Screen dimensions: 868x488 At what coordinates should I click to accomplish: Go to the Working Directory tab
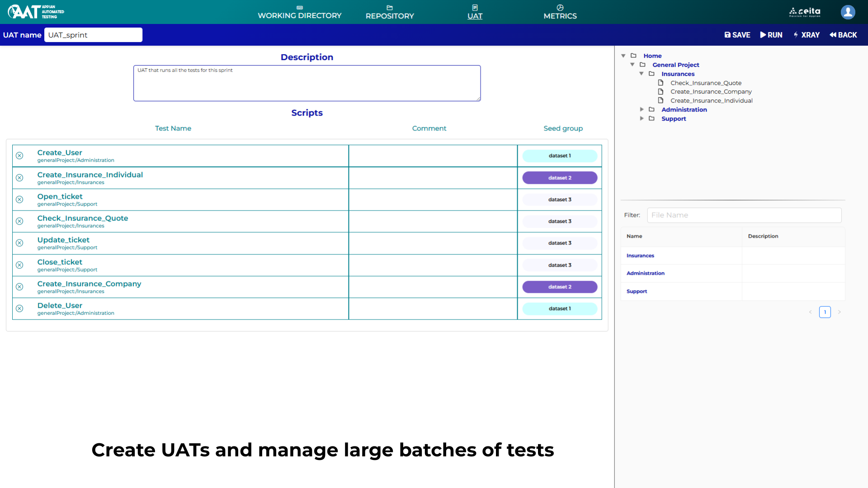click(300, 12)
